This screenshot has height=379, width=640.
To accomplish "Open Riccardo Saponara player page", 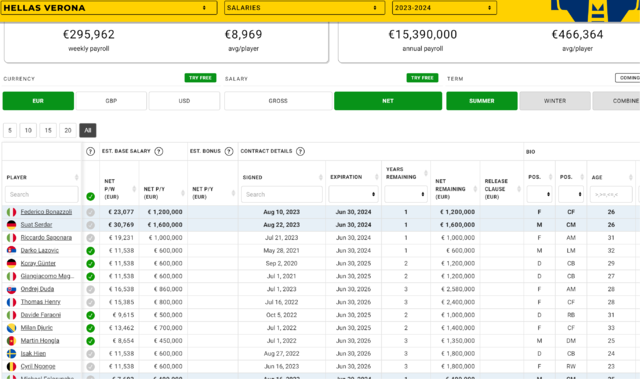I will coord(46,237).
